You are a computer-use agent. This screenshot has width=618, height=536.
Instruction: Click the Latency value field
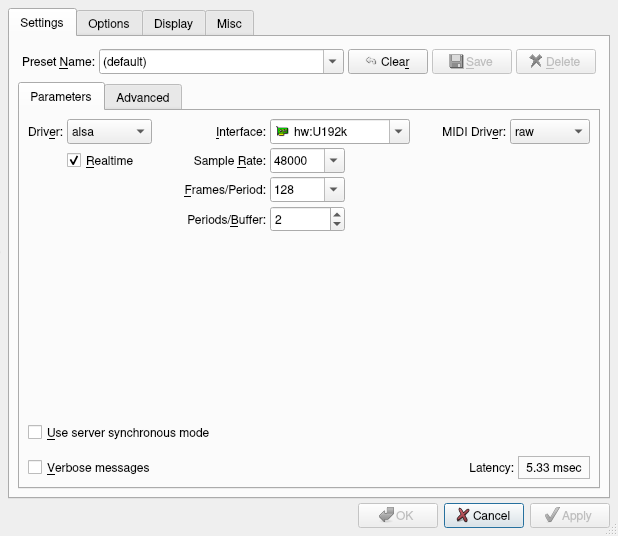(x=553, y=467)
